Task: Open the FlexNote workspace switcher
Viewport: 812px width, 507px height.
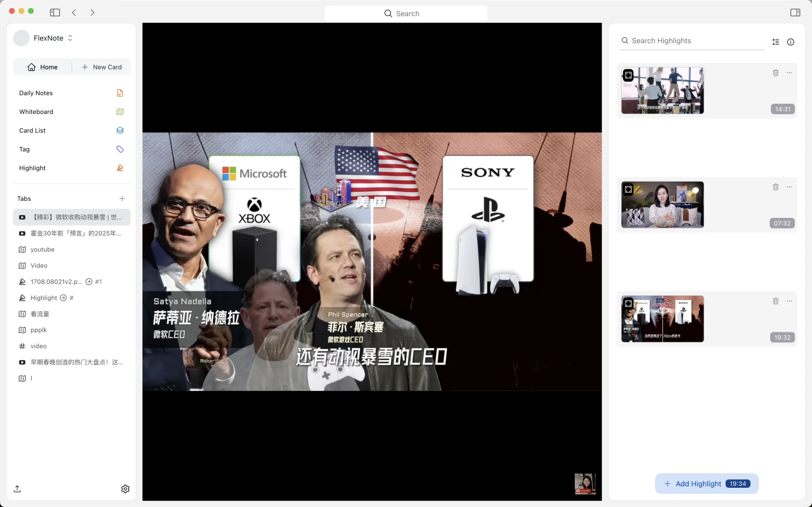Action: [53, 38]
